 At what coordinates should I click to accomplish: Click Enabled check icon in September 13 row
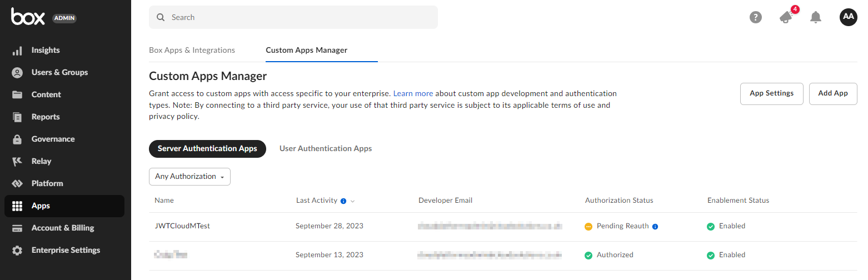tap(711, 256)
